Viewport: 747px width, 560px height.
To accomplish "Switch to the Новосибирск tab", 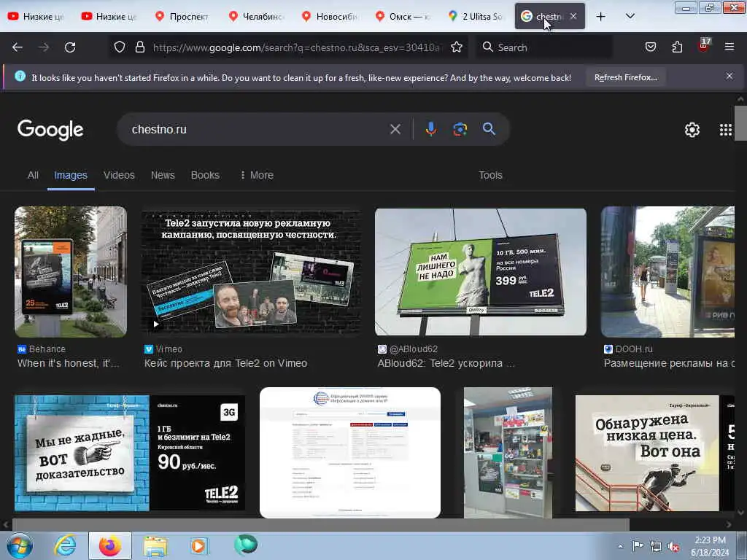I will (x=330, y=17).
